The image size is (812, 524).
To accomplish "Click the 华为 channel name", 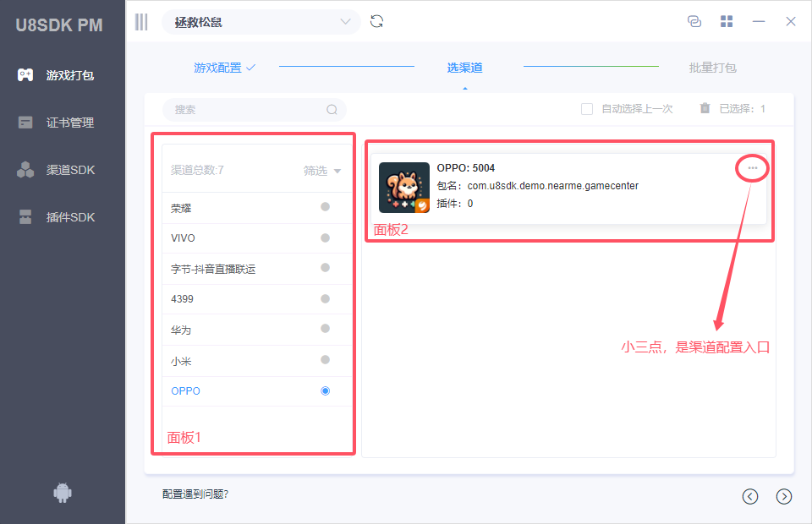I will 181,330.
